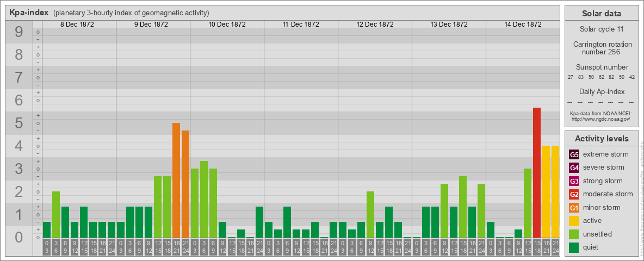This screenshot has width=644, height=261.
Task: Click the 'severe storm' legend label
Action: click(x=604, y=167)
